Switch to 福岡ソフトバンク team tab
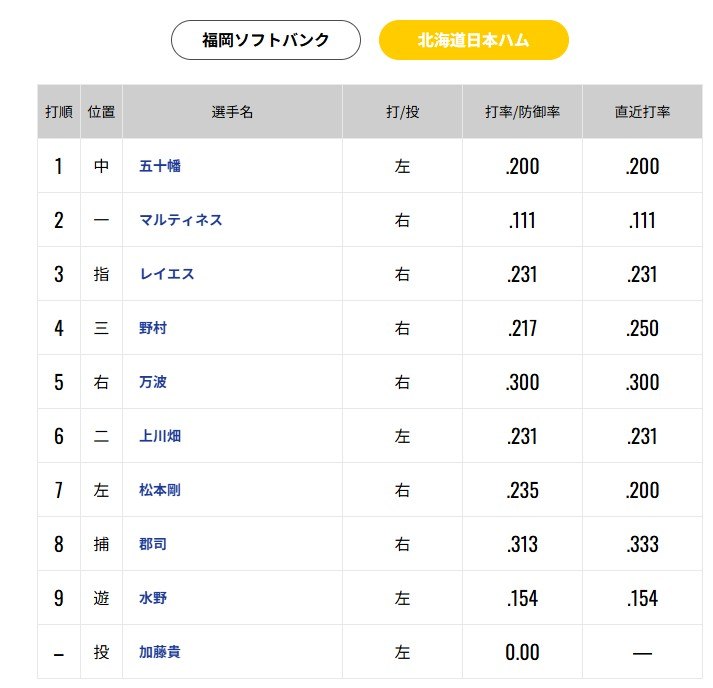This screenshot has height=688, width=713. pos(265,41)
